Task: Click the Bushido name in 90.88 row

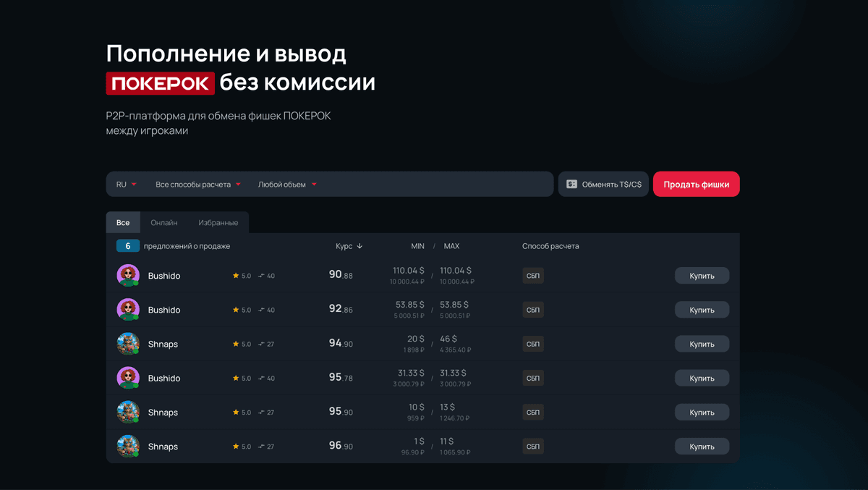Action: pyautogui.click(x=164, y=276)
